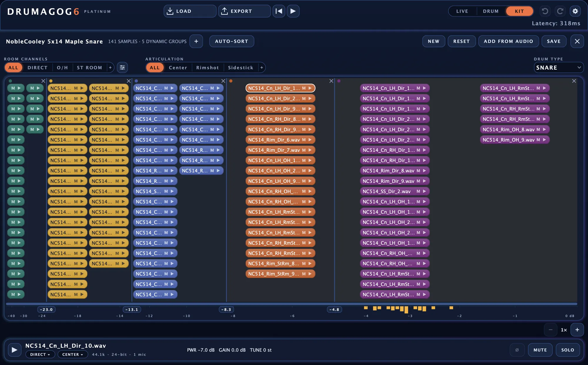
Task: Toggle SOLO for selected sample
Action: (567, 350)
